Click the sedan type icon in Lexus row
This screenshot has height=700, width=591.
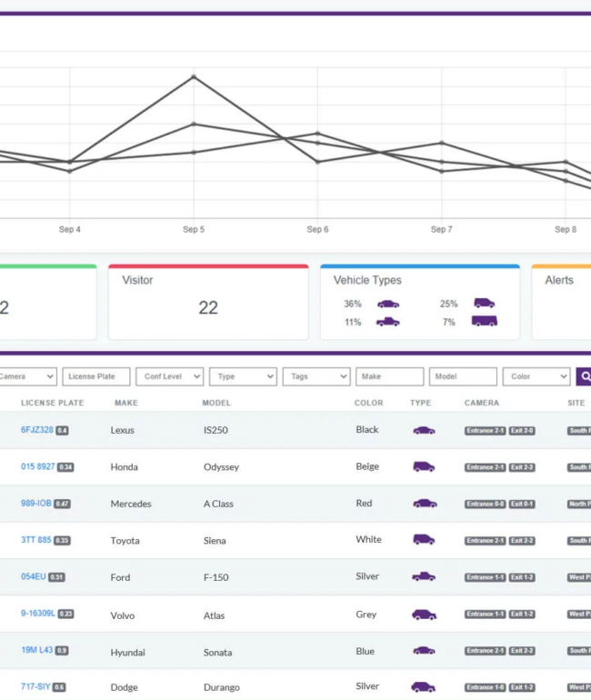424,430
